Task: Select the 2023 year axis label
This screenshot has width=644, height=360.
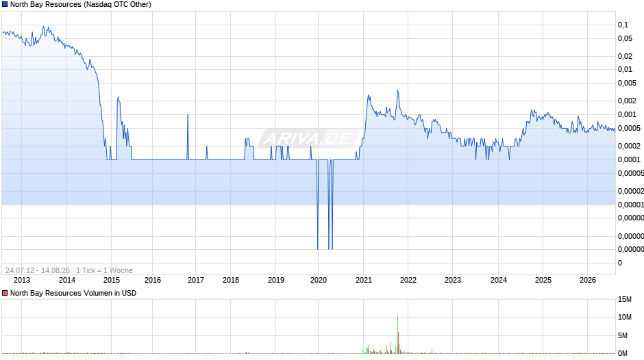Action: [x=453, y=280]
